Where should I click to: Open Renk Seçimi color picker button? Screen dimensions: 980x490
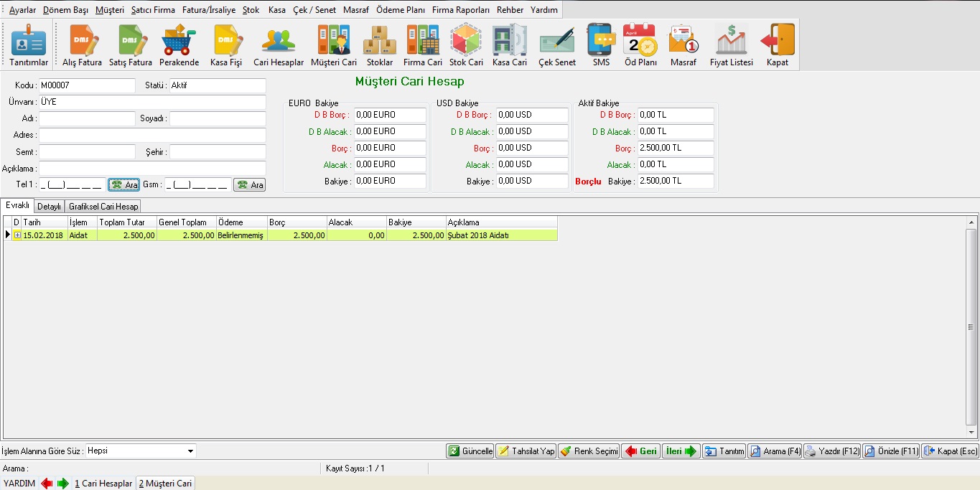589,451
